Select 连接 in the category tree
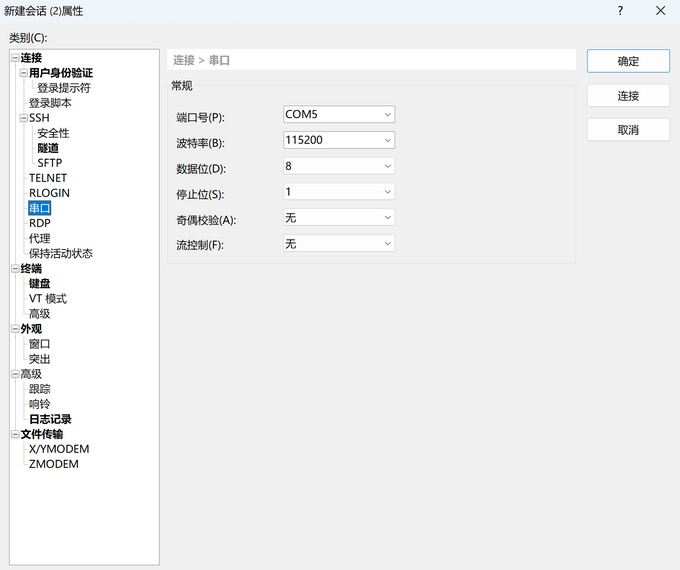680x570 pixels. [31, 58]
